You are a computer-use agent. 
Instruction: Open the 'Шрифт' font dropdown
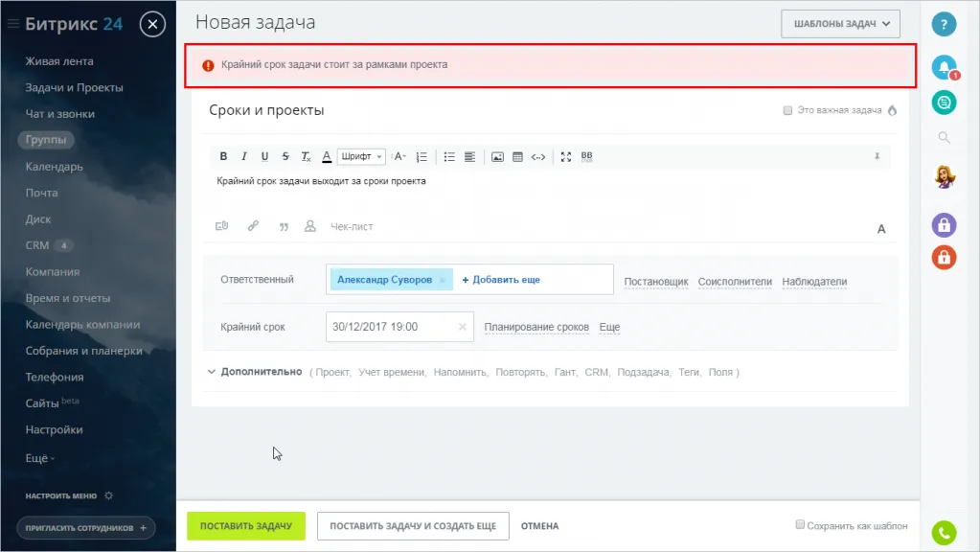(x=361, y=156)
